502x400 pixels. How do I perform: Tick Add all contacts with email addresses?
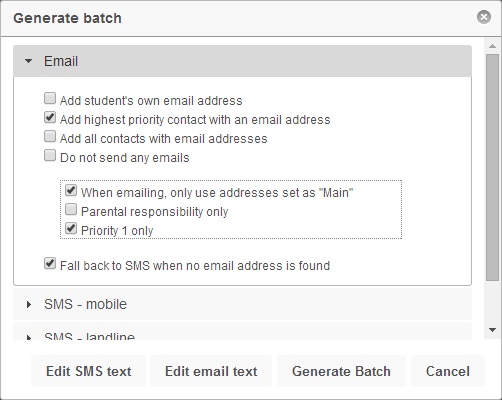pos(50,136)
